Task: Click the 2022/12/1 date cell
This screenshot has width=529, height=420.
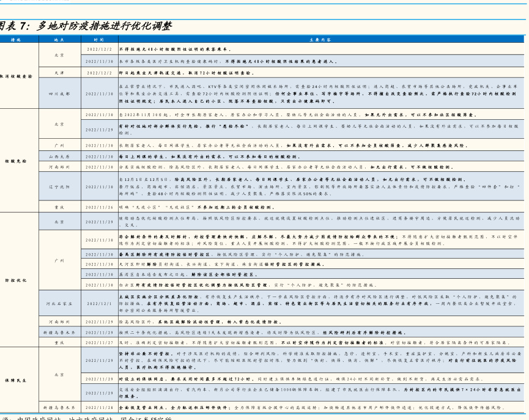Action: (x=99, y=303)
